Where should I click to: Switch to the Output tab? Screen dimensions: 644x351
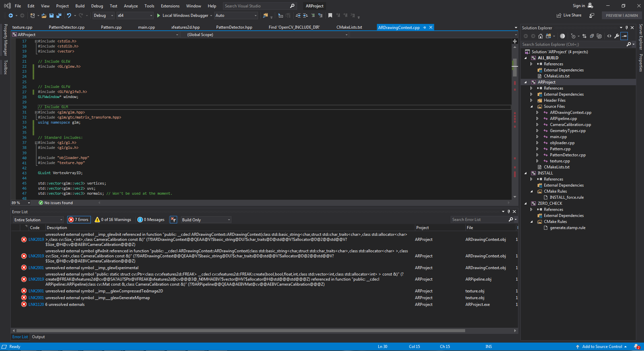(x=38, y=337)
